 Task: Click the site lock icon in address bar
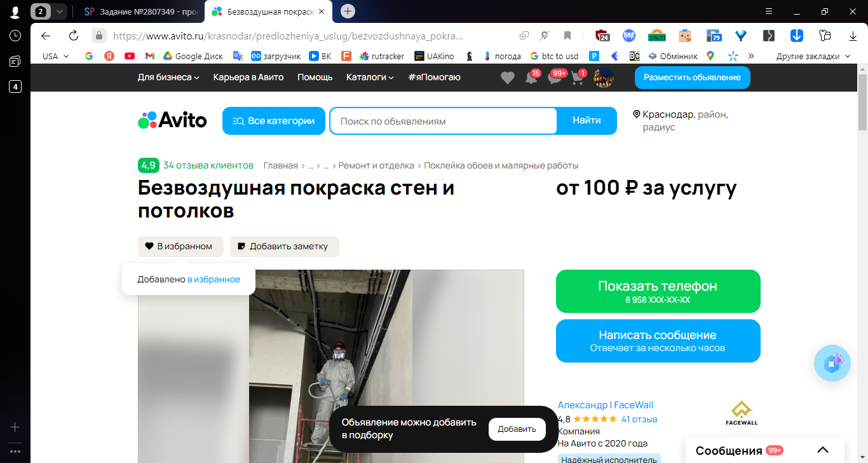point(98,36)
